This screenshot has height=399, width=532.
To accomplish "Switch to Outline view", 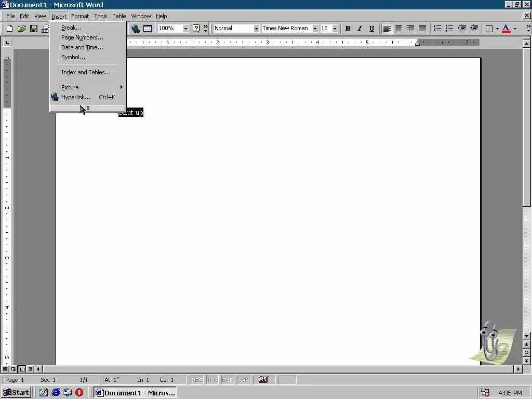I will point(30,369).
